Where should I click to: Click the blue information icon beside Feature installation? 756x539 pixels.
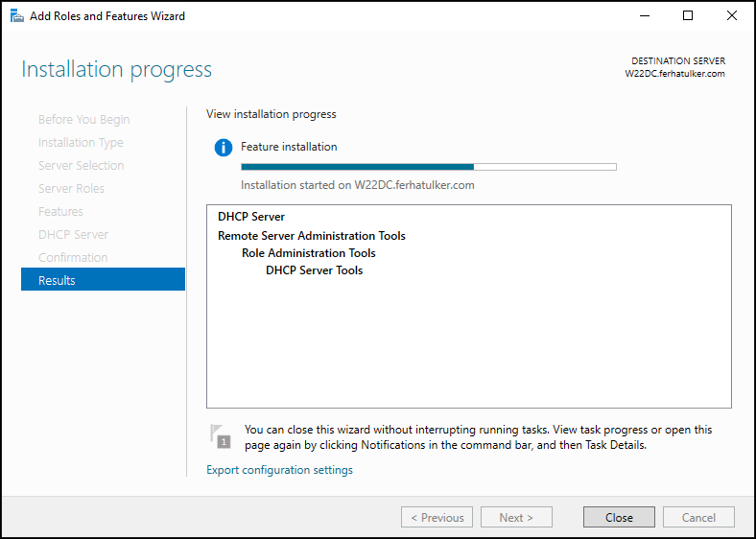[x=224, y=148]
